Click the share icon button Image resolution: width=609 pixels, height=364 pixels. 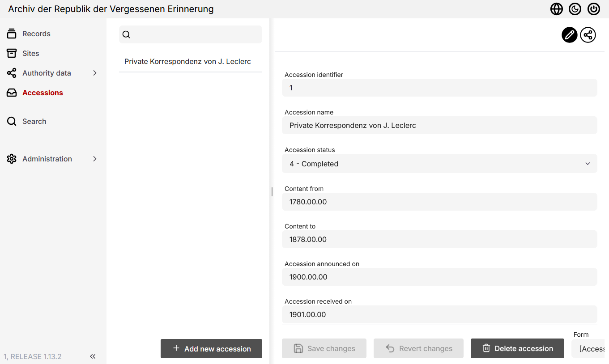pyautogui.click(x=588, y=35)
